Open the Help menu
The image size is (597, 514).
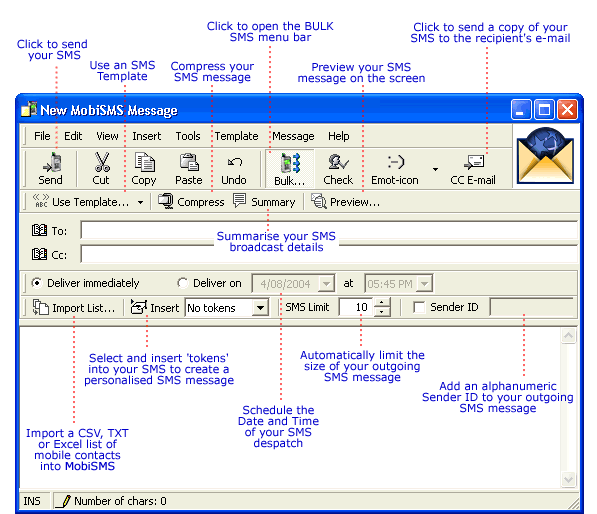338,136
